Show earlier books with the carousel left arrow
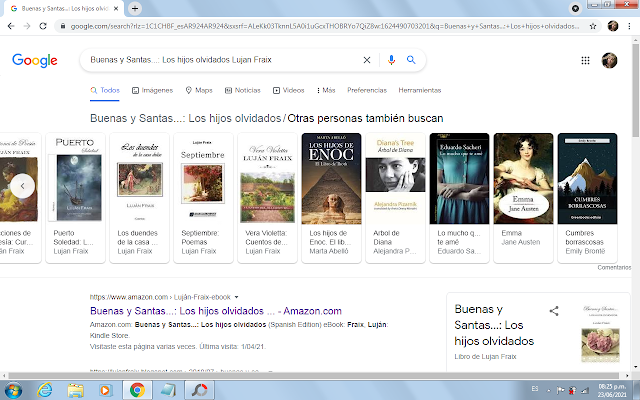 (22, 186)
